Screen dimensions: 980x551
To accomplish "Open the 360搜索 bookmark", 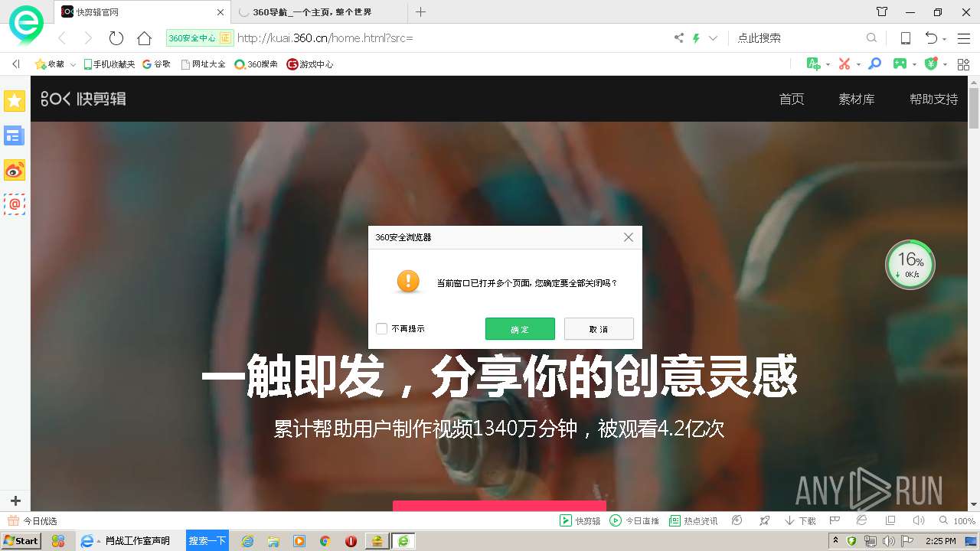I will (x=256, y=64).
